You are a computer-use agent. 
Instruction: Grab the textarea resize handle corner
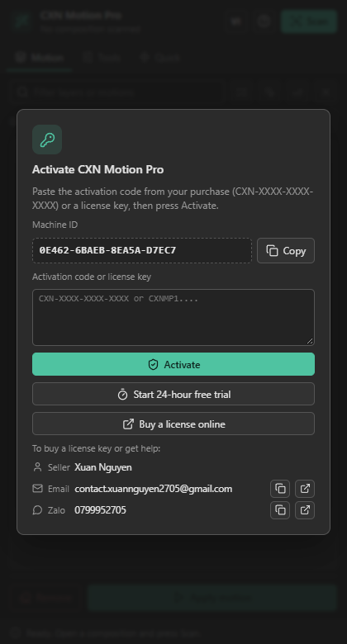coord(310,341)
